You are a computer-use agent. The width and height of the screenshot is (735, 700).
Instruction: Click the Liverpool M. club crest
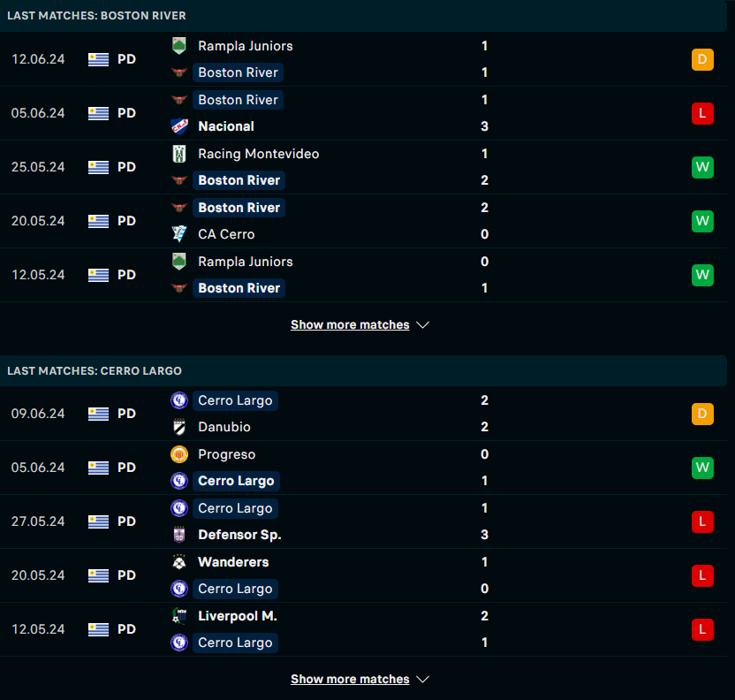click(179, 616)
